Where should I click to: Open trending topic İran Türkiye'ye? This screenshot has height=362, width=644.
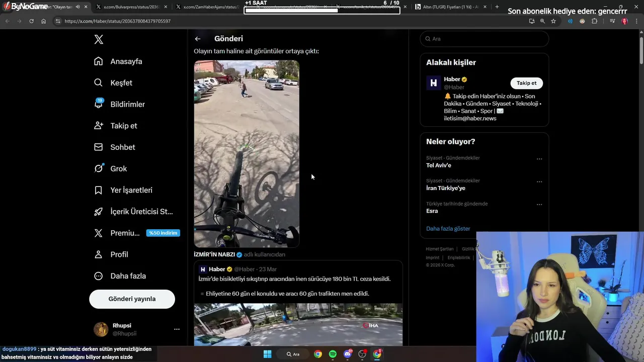coord(446,188)
